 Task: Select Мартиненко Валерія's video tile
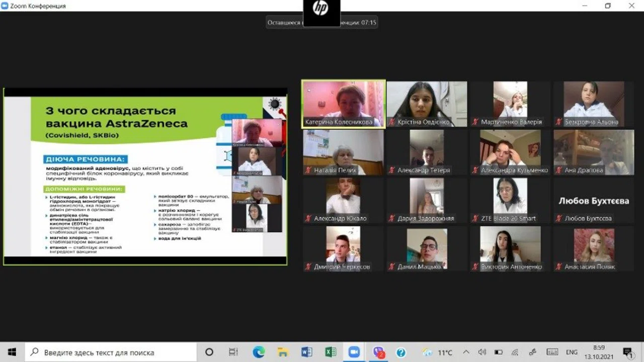(x=510, y=104)
